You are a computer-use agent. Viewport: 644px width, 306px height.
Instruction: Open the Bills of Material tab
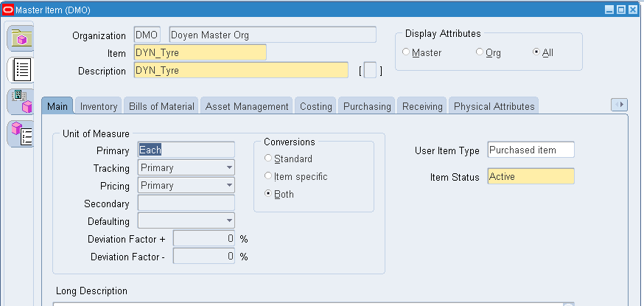[161, 106]
